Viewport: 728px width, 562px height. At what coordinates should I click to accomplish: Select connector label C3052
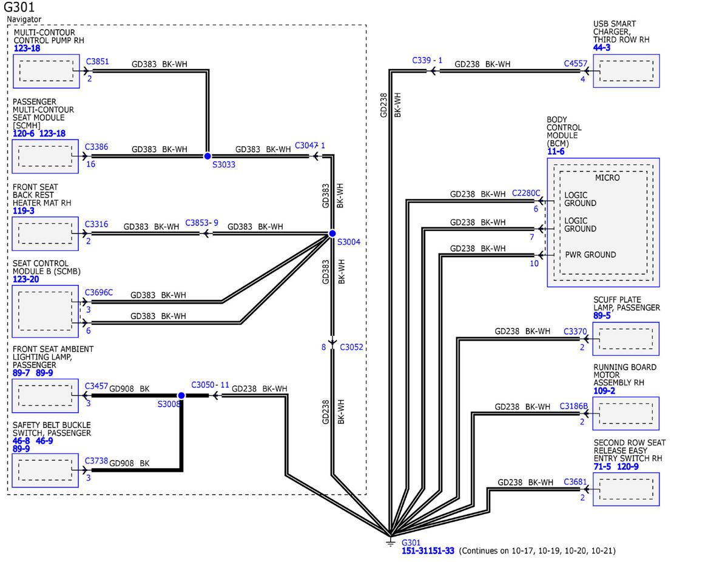(x=351, y=347)
